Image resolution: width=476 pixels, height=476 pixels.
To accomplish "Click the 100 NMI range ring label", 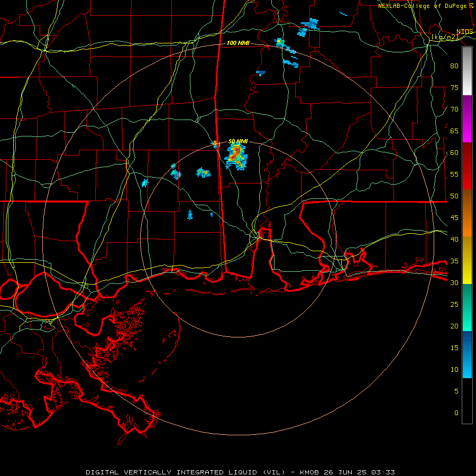I will (238, 43).
